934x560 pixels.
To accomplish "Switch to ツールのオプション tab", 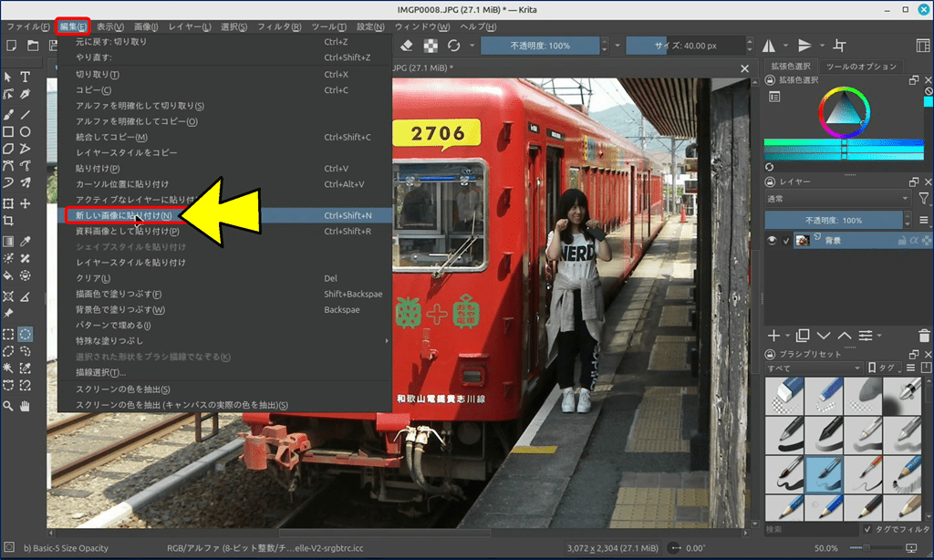I will tap(861, 67).
